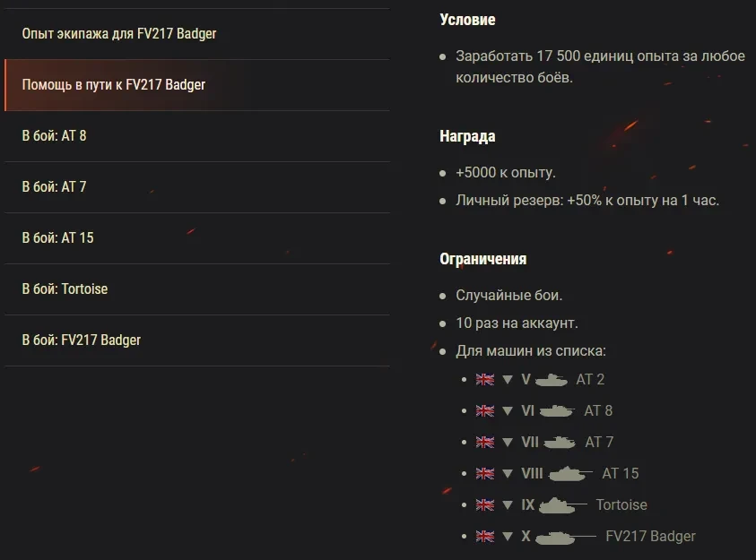This screenshot has height=560, width=756.
Task: Click the FV217 Badger tank silhouette icon
Action: coord(565,536)
